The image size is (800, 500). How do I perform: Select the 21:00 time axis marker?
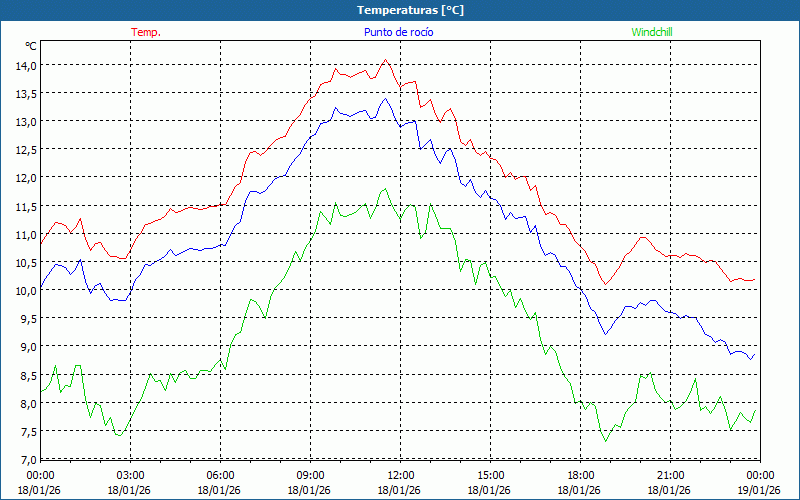tap(670, 475)
